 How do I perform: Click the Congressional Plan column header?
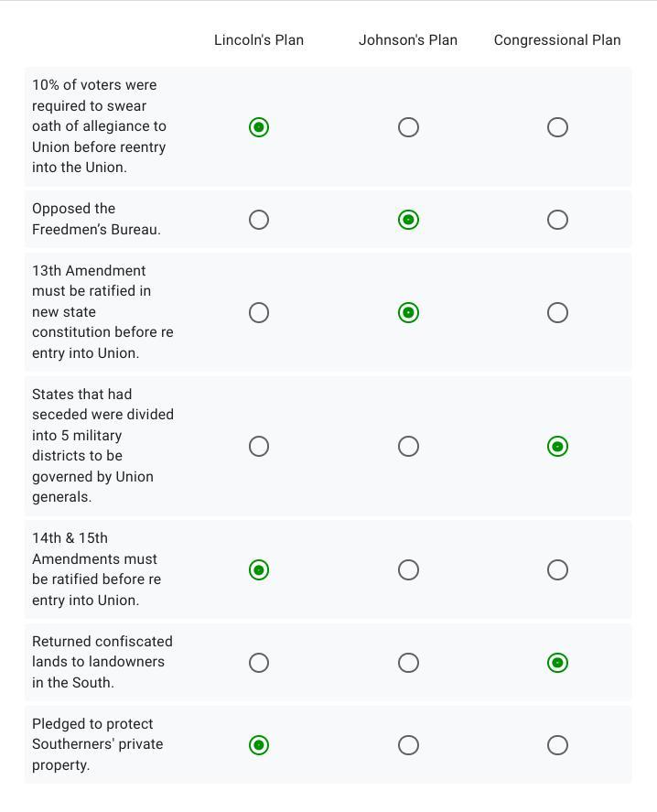(557, 40)
